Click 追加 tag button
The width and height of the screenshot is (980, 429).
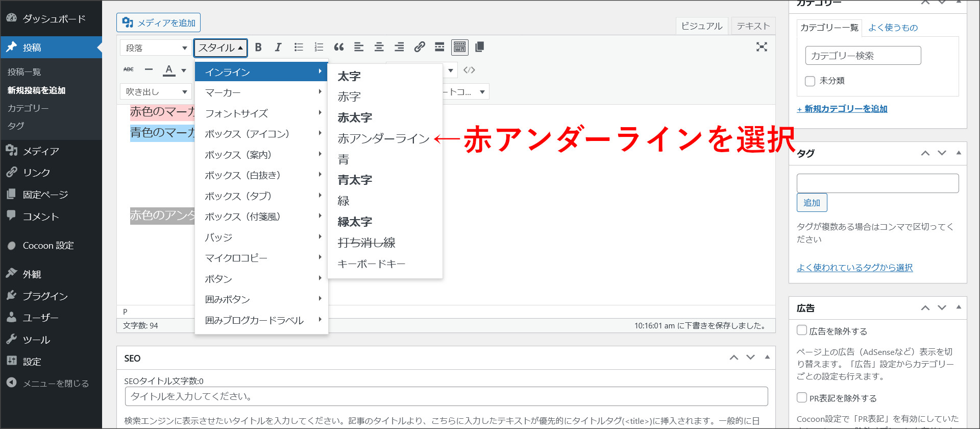[812, 203]
